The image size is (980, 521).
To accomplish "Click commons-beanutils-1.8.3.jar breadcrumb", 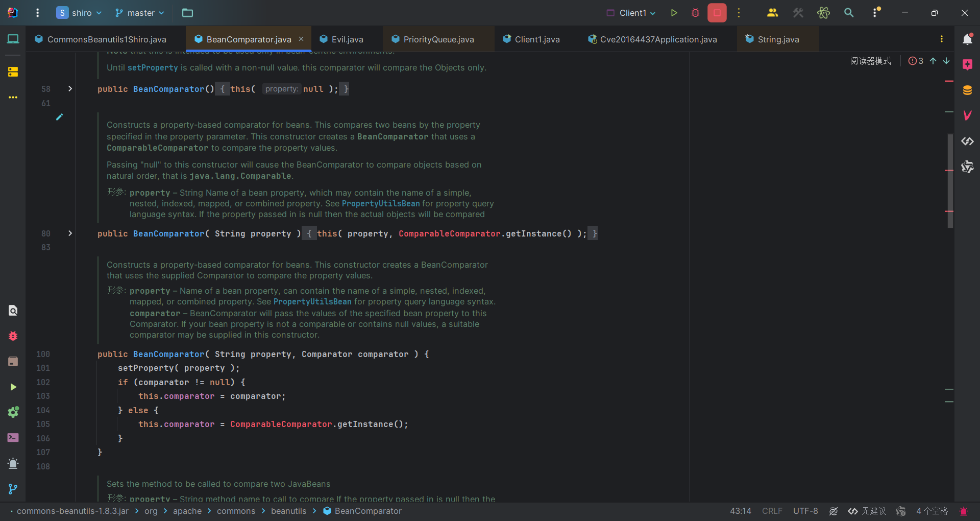I will pos(72,511).
